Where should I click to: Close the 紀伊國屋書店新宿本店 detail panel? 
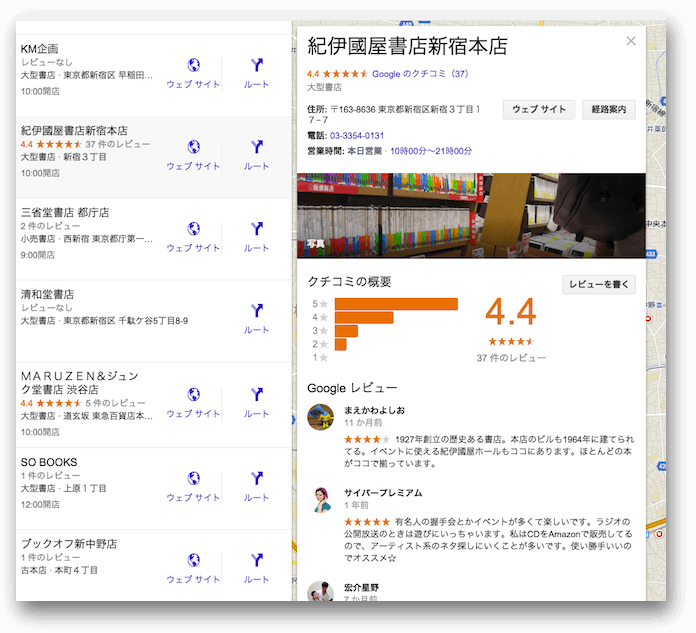click(x=631, y=41)
